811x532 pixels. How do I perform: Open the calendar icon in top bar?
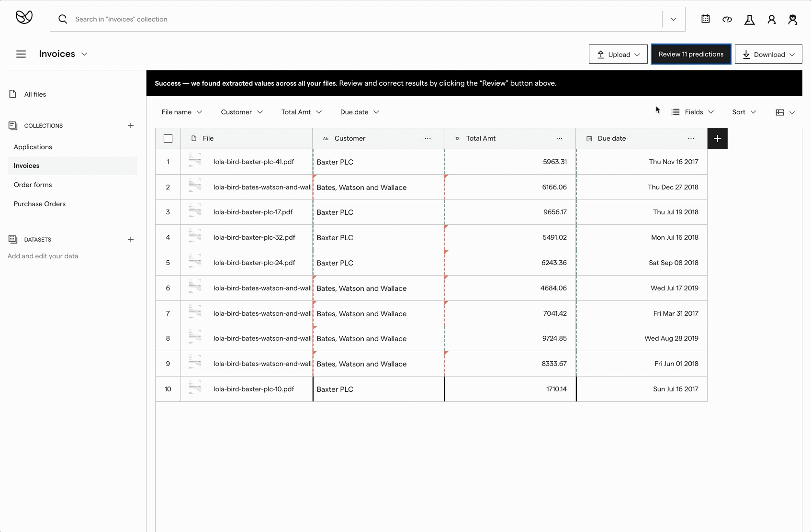click(x=706, y=19)
